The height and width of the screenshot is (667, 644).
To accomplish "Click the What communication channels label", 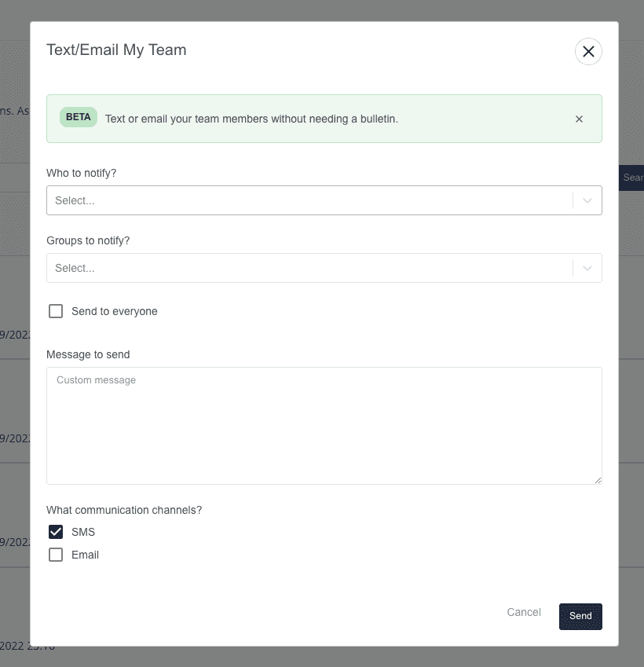I will pos(123,510).
